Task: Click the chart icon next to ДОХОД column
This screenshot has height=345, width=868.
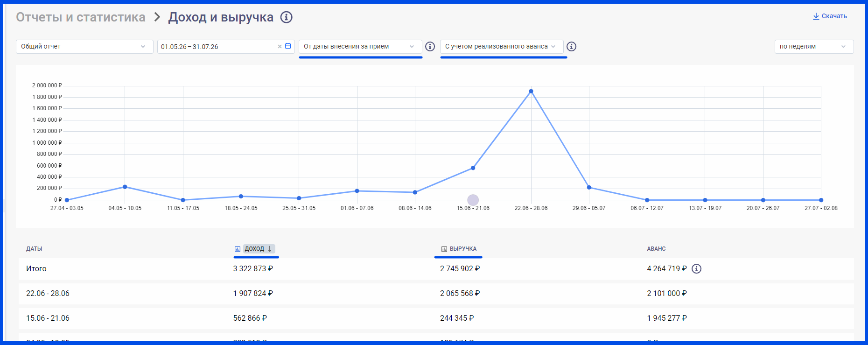Action: [238, 249]
